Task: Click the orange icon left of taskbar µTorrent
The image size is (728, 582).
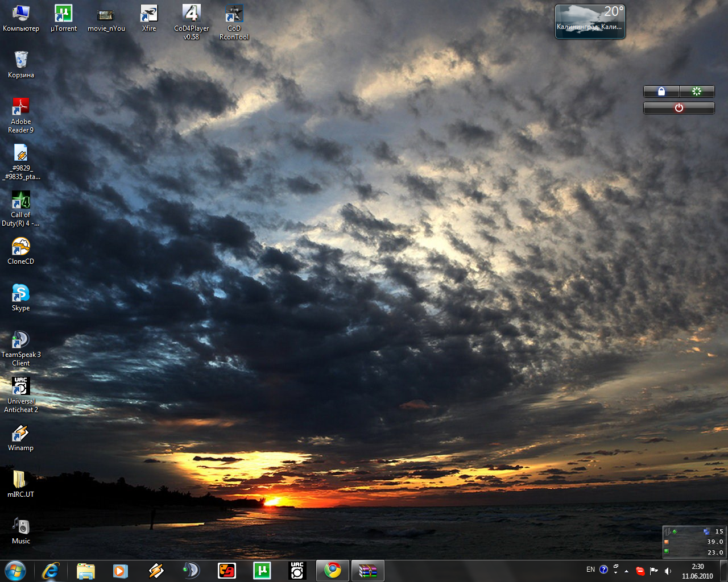Action: (x=226, y=571)
